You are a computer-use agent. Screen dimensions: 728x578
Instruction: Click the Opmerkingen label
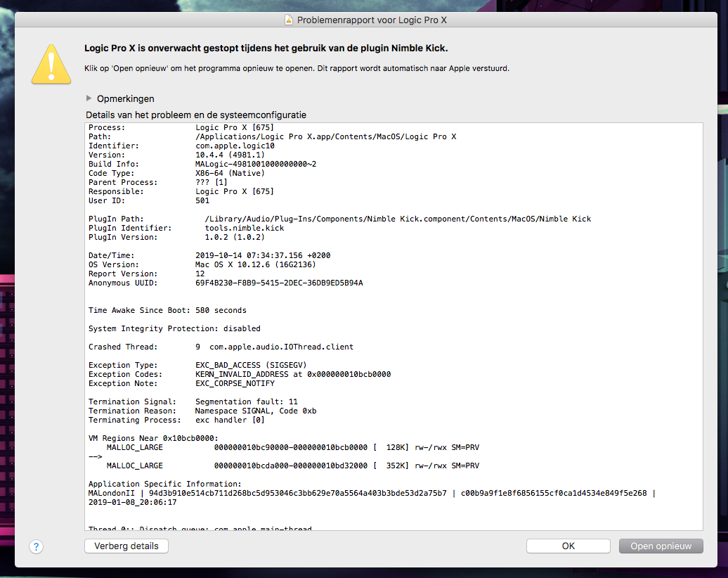[x=125, y=98]
